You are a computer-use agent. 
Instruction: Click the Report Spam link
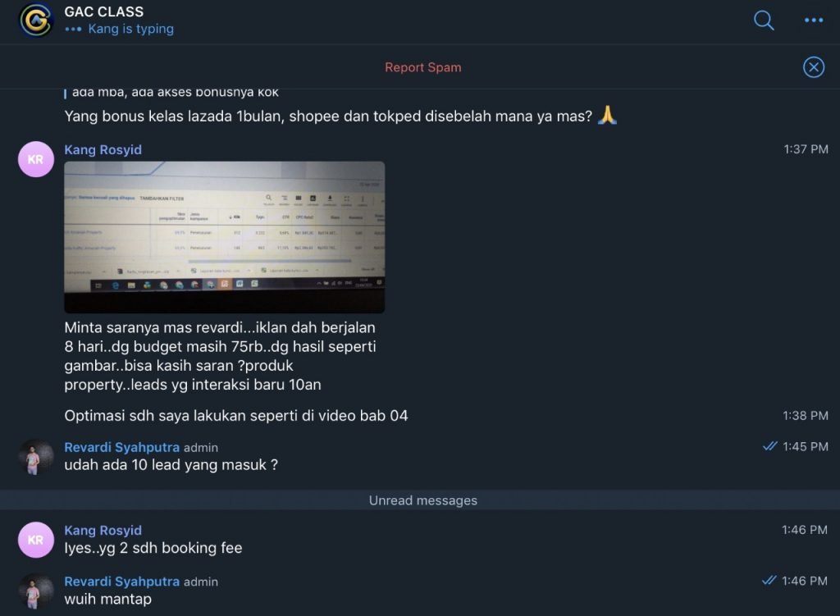click(422, 67)
